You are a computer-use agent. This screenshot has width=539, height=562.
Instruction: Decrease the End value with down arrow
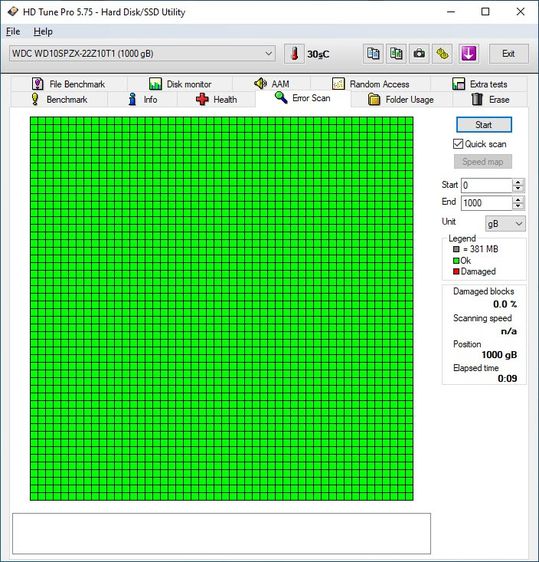point(518,206)
